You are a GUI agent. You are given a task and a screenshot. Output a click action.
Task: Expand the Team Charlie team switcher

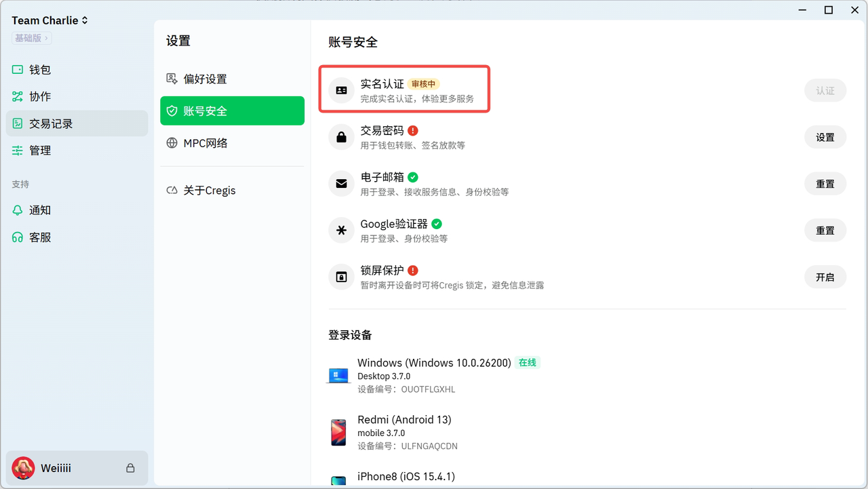50,20
